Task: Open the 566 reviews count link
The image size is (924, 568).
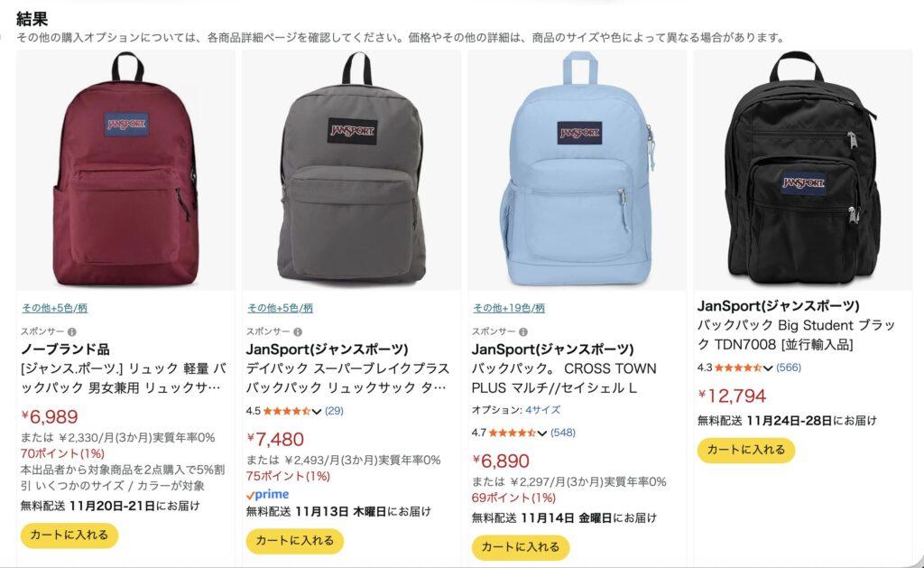Action: pyautogui.click(x=789, y=368)
